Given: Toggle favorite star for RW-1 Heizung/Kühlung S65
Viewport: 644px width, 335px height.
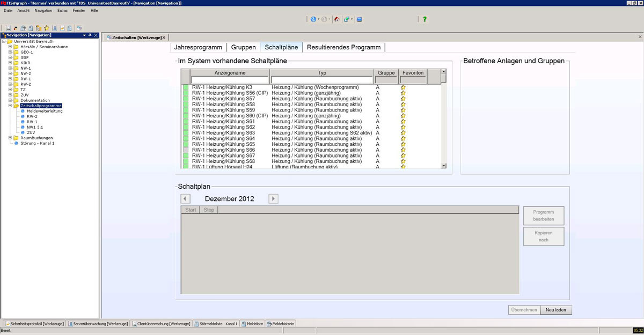Looking at the screenshot, I should tap(403, 144).
